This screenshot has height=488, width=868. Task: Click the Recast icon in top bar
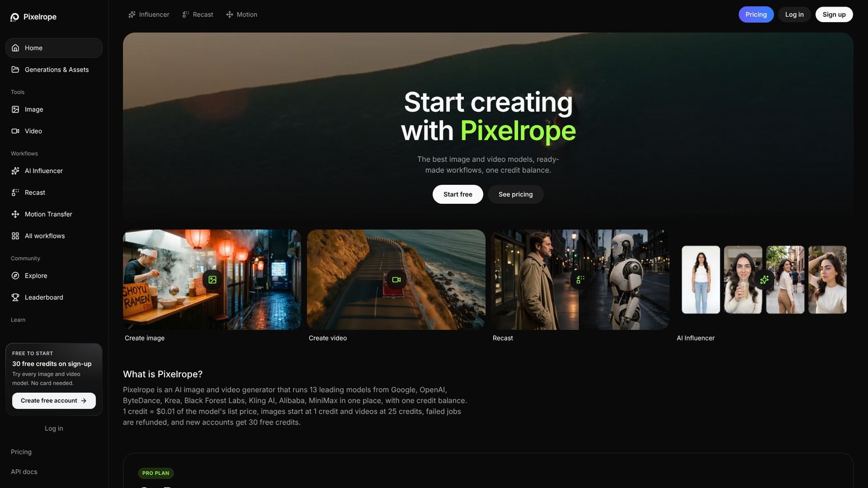coord(186,15)
